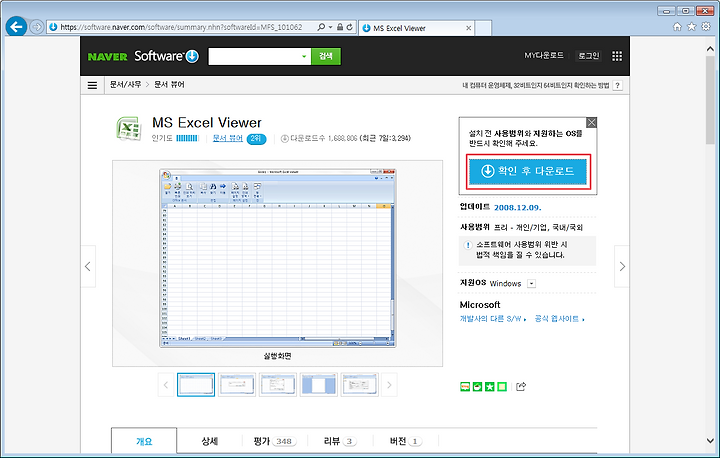Viewport: 720px width, 458px height.
Task: Click the browser forward arrow
Action: pyautogui.click(x=37, y=27)
